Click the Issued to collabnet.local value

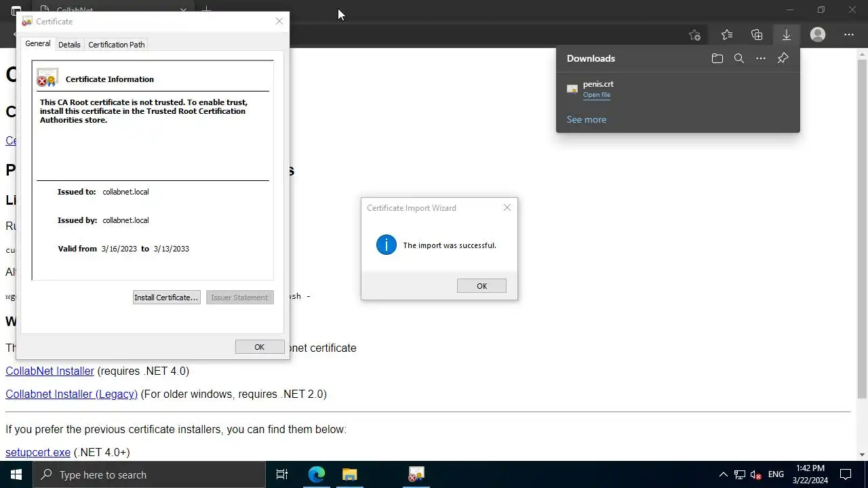click(125, 192)
